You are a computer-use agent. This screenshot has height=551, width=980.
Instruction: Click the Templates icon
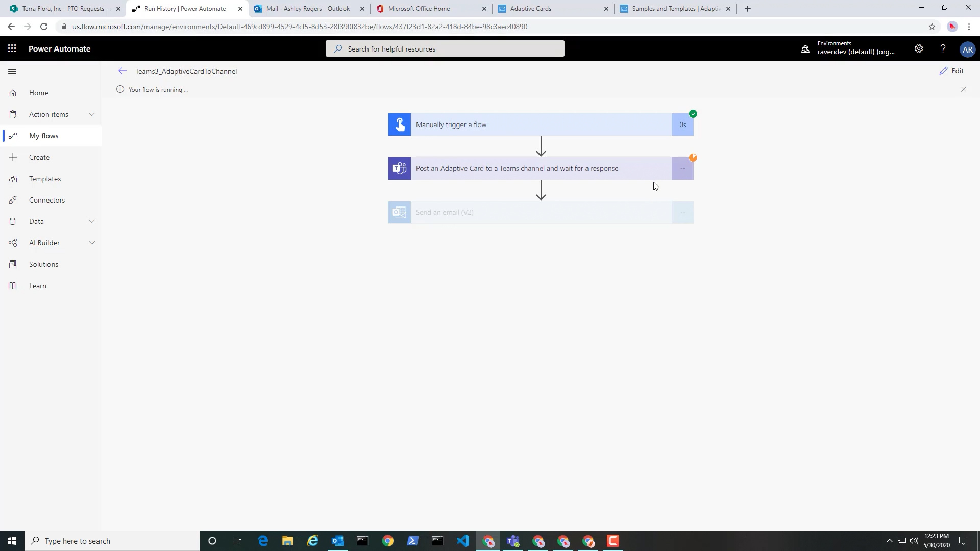[x=13, y=179]
